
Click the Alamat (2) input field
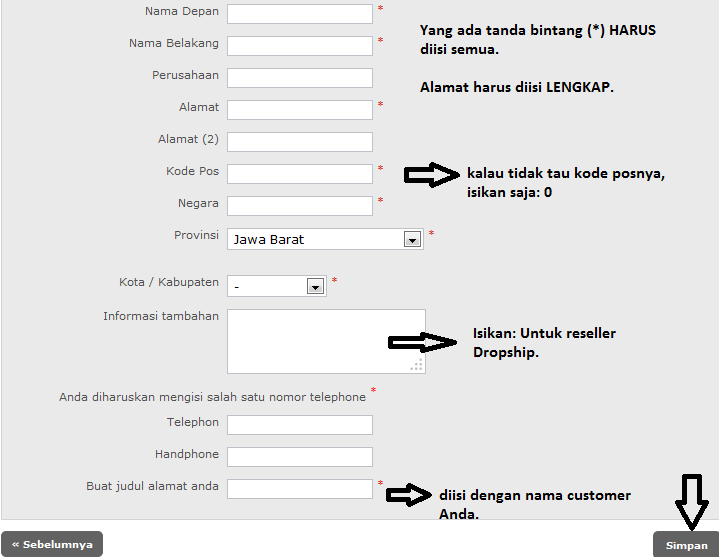click(x=300, y=142)
